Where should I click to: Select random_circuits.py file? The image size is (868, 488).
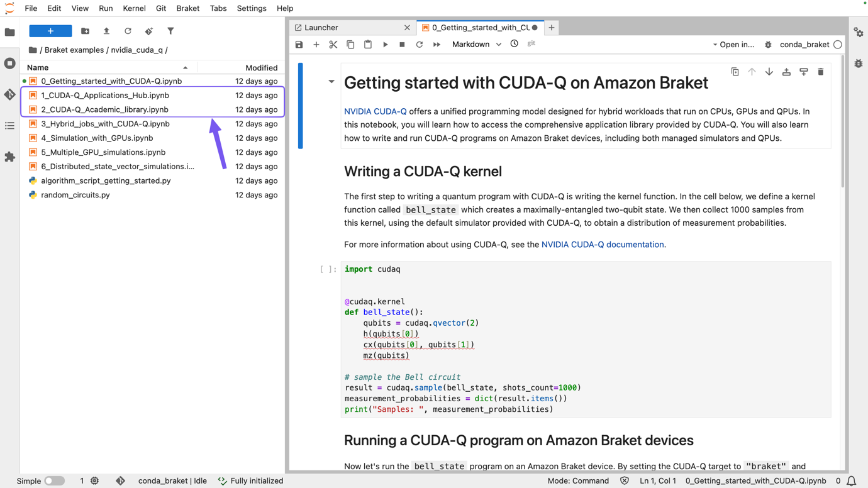[x=153, y=195]
